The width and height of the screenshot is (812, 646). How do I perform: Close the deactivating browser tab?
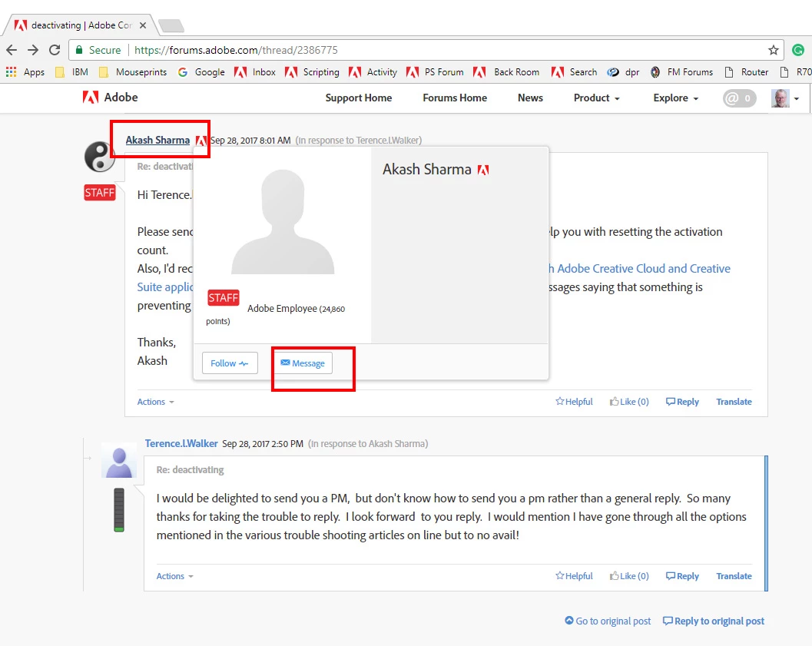point(143,25)
